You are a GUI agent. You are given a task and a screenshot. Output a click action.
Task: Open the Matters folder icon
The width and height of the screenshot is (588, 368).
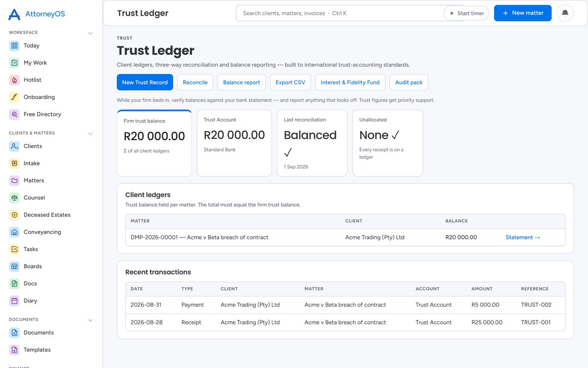tap(14, 181)
